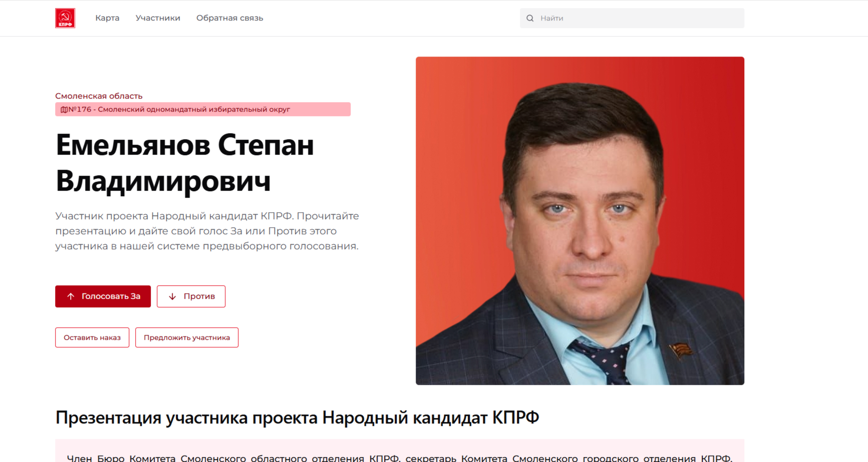Click the Оставить наказ button

point(92,337)
